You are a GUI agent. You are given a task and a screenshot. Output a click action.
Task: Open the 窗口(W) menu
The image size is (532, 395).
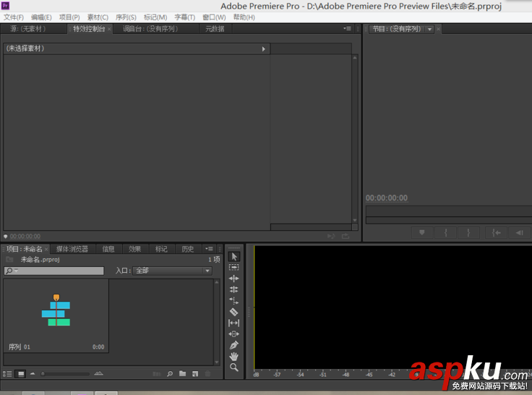point(214,17)
